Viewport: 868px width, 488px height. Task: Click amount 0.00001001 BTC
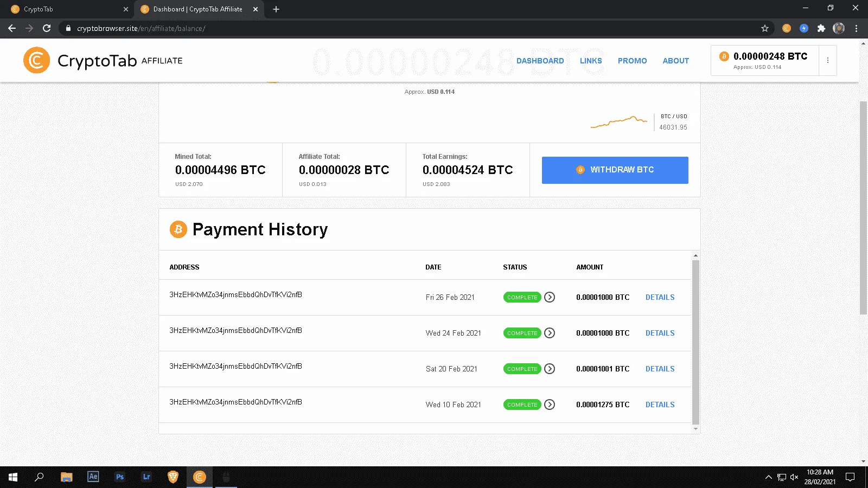tap(603, 369)
